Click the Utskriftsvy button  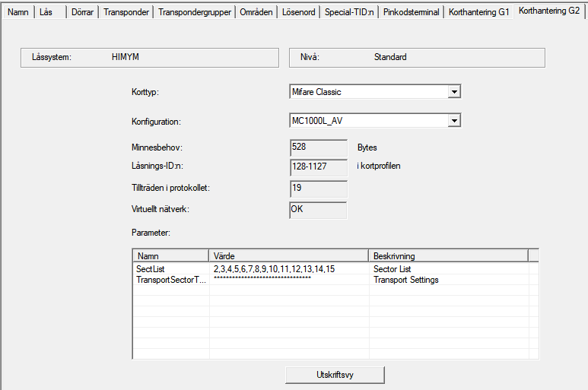(335, 375)
